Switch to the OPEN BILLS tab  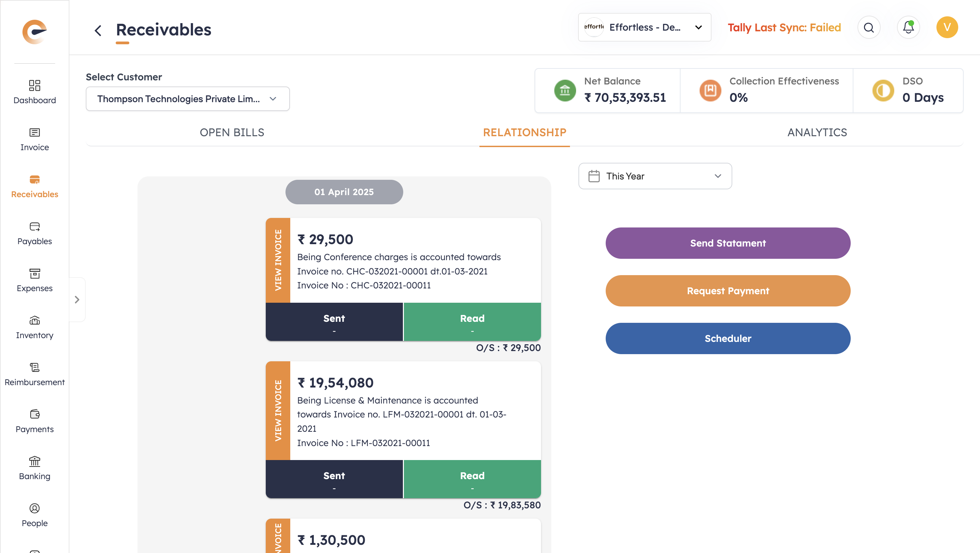pyautogui.click(x=232, y=132)
